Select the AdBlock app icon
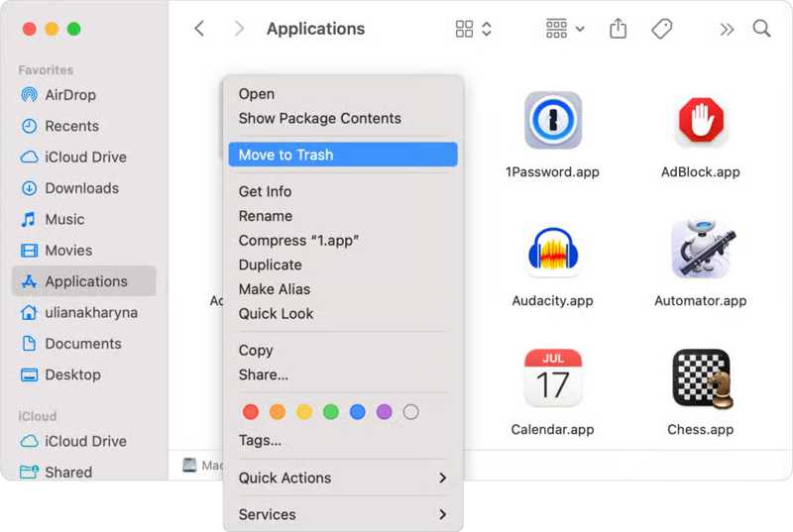The height and width of the screenshot is (532, 793). (x=701, y=120)
